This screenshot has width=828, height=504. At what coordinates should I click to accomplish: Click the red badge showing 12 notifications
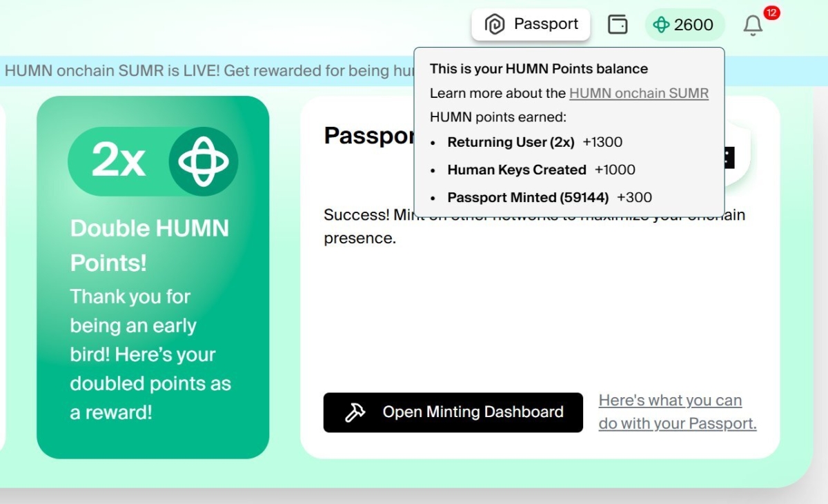pos(771,12)
